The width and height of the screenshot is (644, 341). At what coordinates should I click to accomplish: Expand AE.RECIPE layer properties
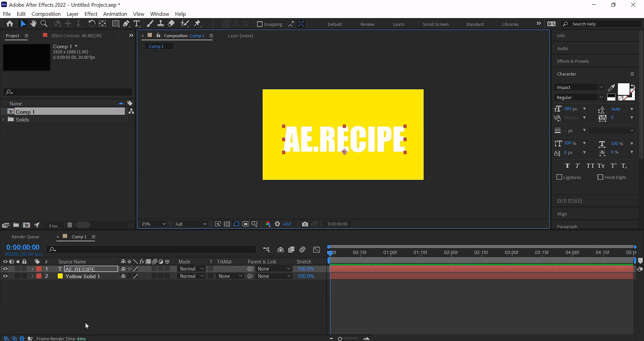coord(32,269)
